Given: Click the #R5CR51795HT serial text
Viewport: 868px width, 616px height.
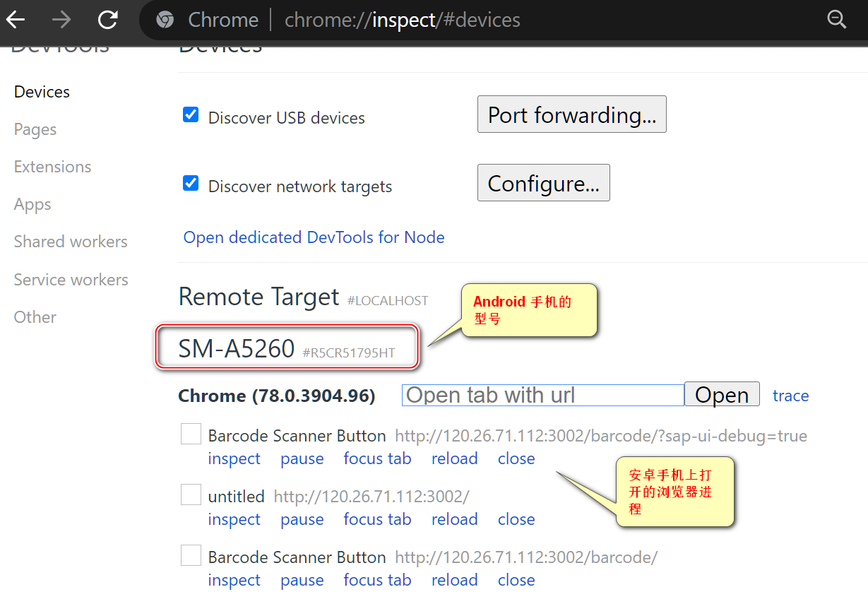Looking at the screenshot, I should (x=349, y=353).
